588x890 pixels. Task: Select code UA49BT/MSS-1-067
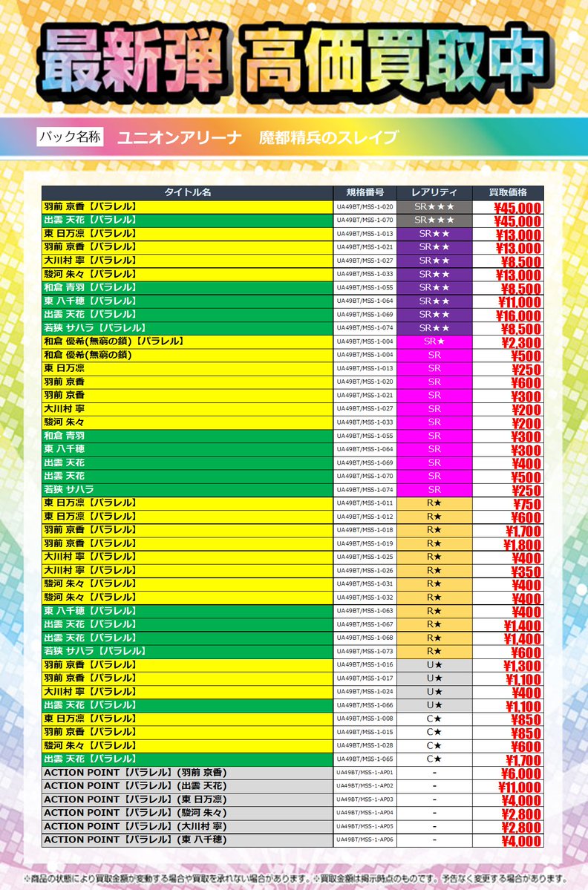click(x=365, y=624)
